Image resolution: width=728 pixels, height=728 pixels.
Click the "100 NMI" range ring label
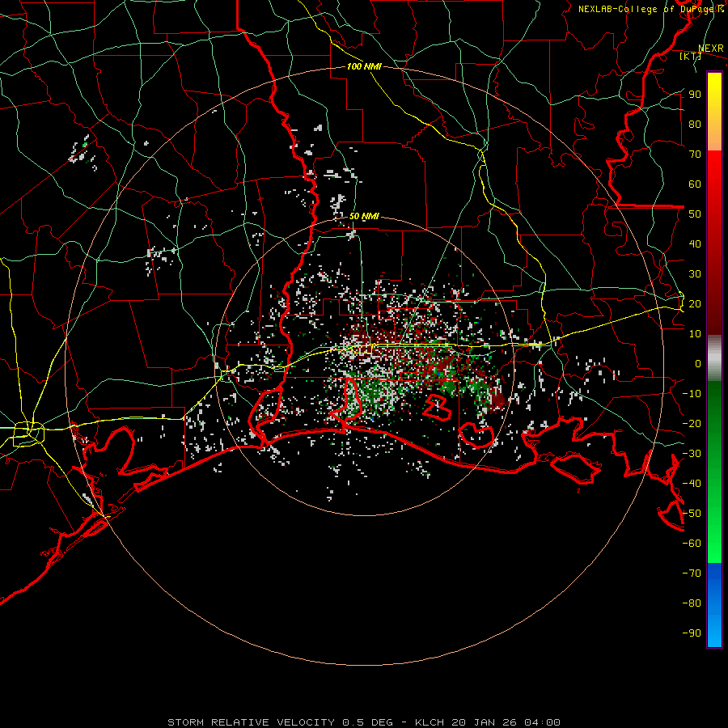pos(364,66)
